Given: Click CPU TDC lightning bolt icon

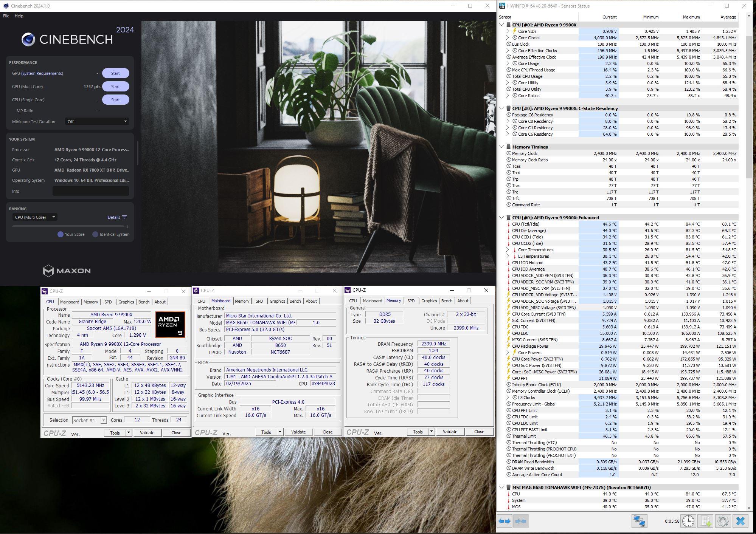Looking at the screenshot, I should 509,327.
